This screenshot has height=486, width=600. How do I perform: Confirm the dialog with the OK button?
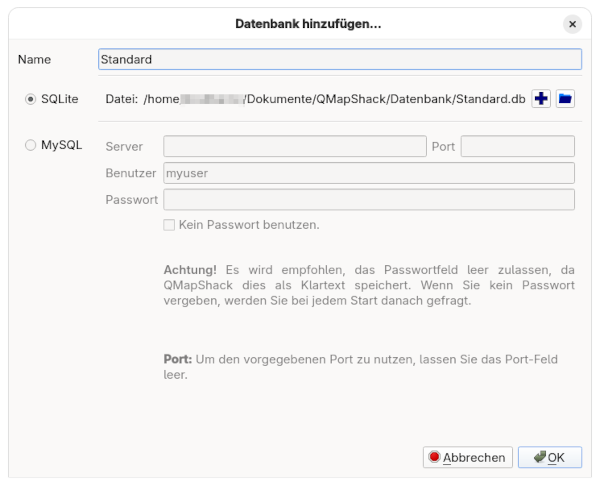[549, 458]
